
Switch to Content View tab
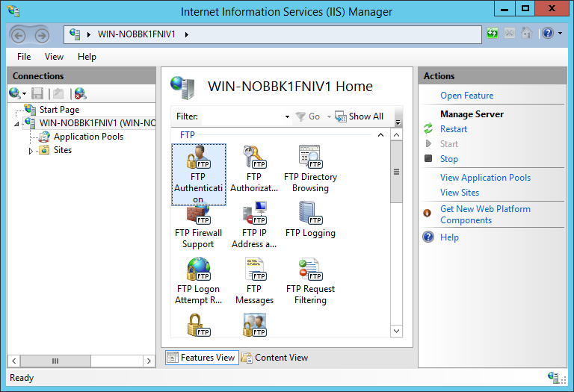[275, 357]
